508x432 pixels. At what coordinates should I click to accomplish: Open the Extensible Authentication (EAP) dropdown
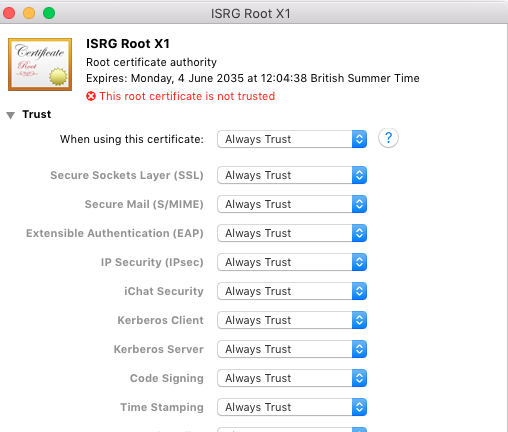point(292,233)
